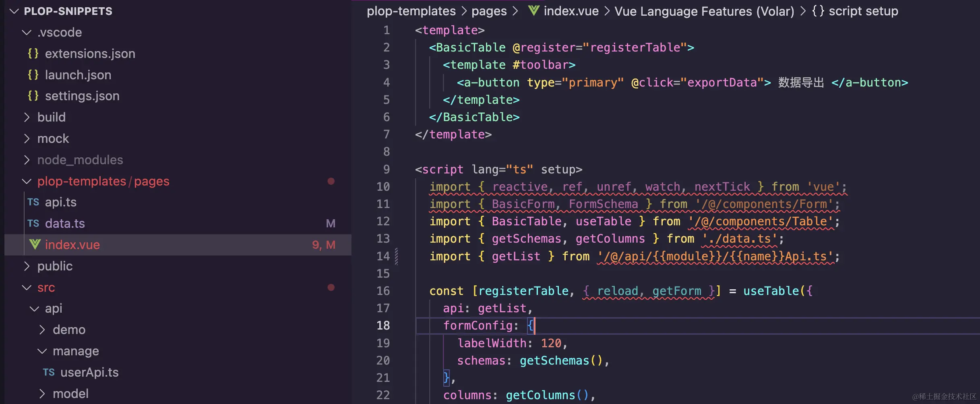
Task: Click the index.vue breadcrumb segment
Action: (571, 11)
